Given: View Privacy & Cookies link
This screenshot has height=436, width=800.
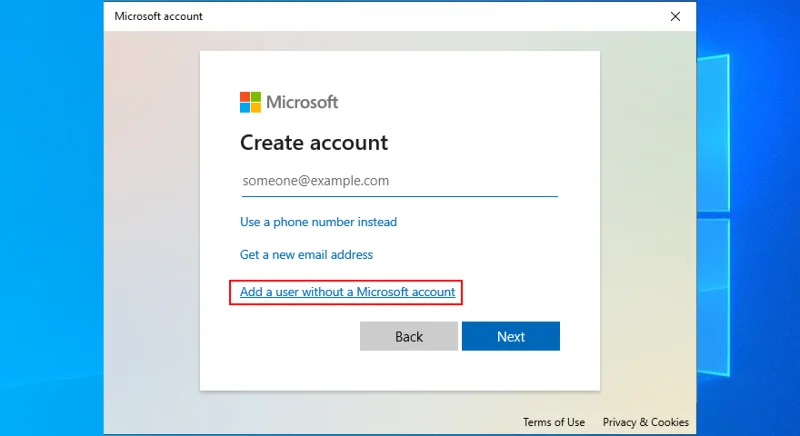Looking at the screenshot, I should click(x=645, y=422).
